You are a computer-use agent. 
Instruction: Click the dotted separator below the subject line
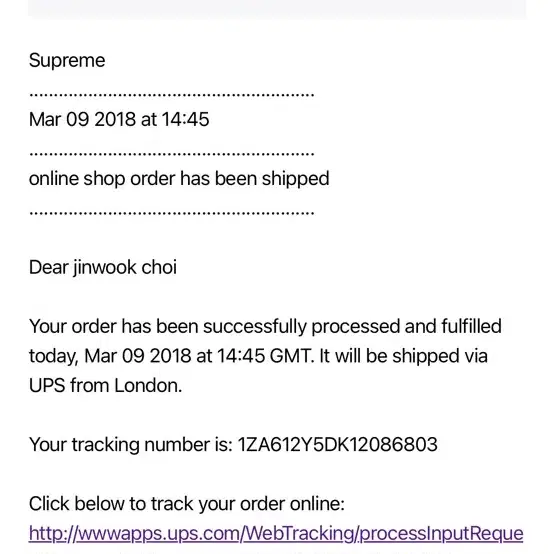(x=172, y=213)
